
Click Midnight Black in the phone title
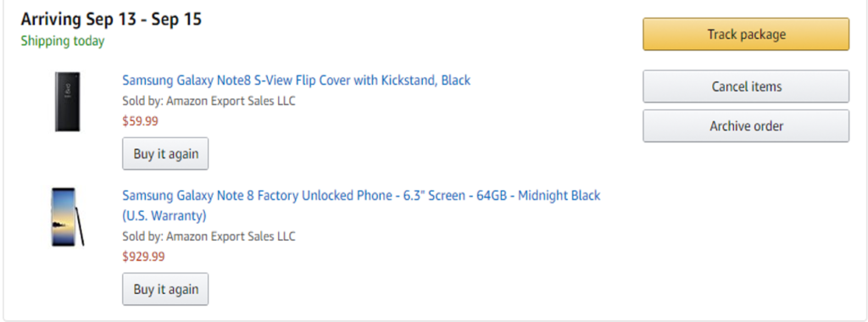pyautogui.click(x=559, y=195)
